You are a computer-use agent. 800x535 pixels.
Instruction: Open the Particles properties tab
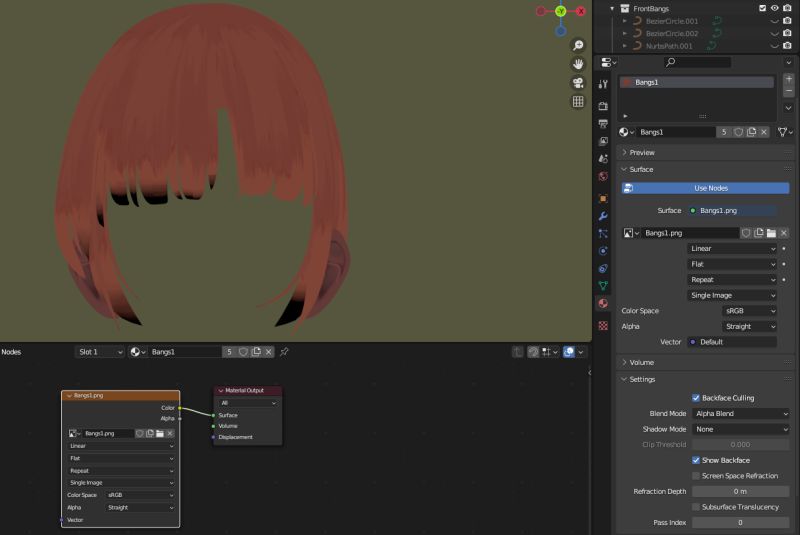tap(603, 234)
